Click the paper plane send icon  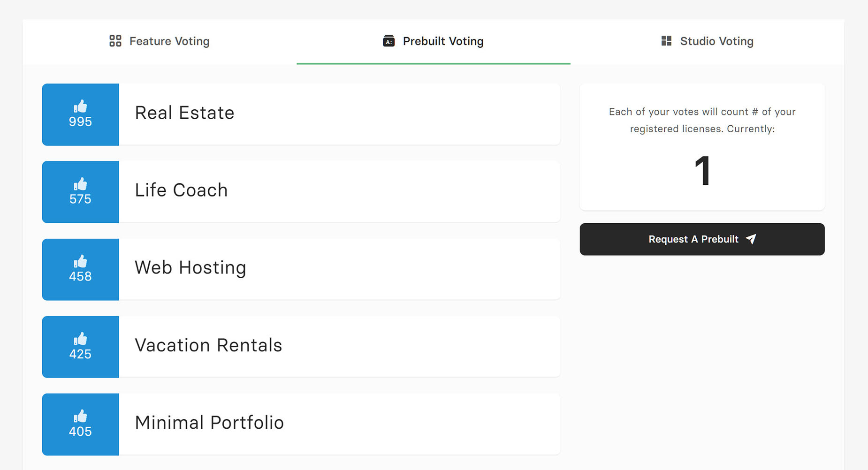(x=751, y=239)
